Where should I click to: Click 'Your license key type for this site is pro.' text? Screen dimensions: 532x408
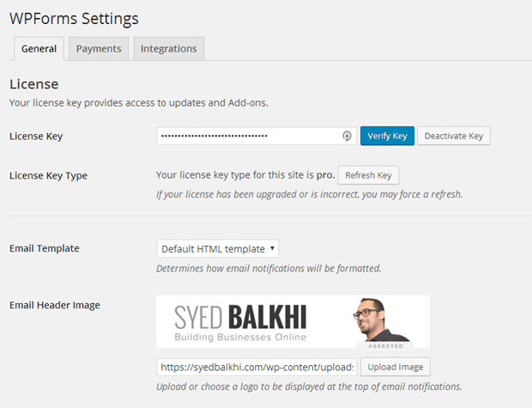tap(245, 175)
